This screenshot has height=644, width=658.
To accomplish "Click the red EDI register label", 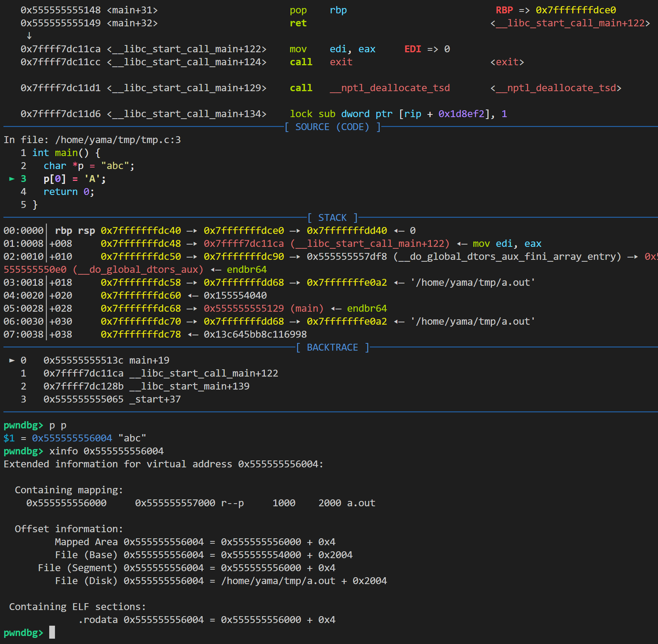I will (413, 49).
